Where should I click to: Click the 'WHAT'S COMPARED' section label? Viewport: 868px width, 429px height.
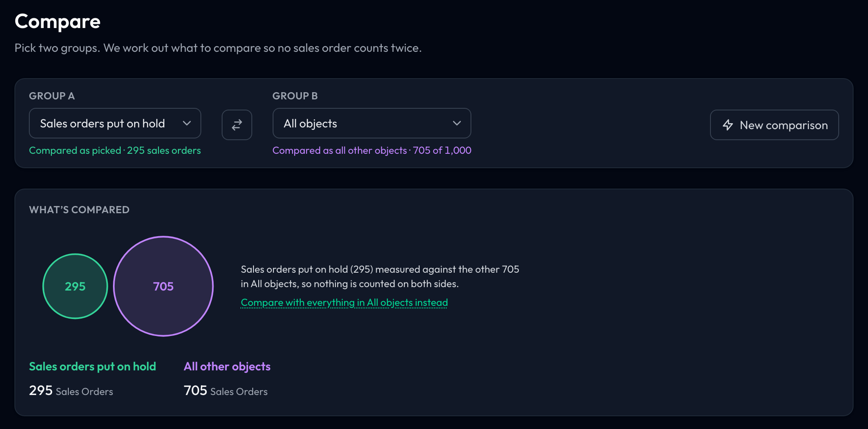(x=79, y=210)
